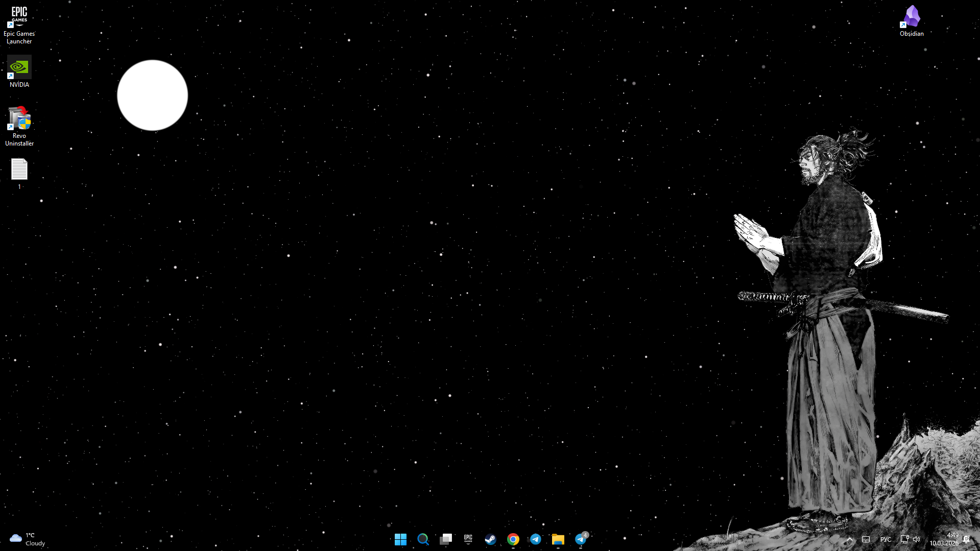Open network status in system tray
980x551 pixels.
coord(904,540)
